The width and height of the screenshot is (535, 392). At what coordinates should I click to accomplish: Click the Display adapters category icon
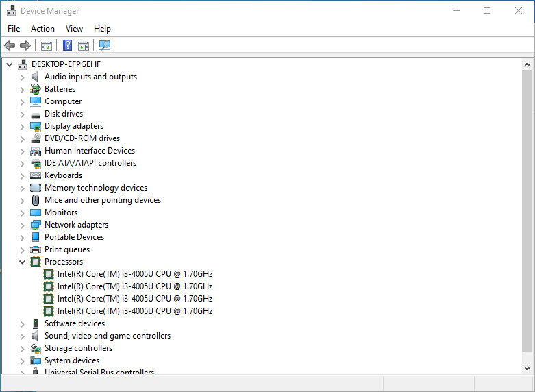point(36,126)
